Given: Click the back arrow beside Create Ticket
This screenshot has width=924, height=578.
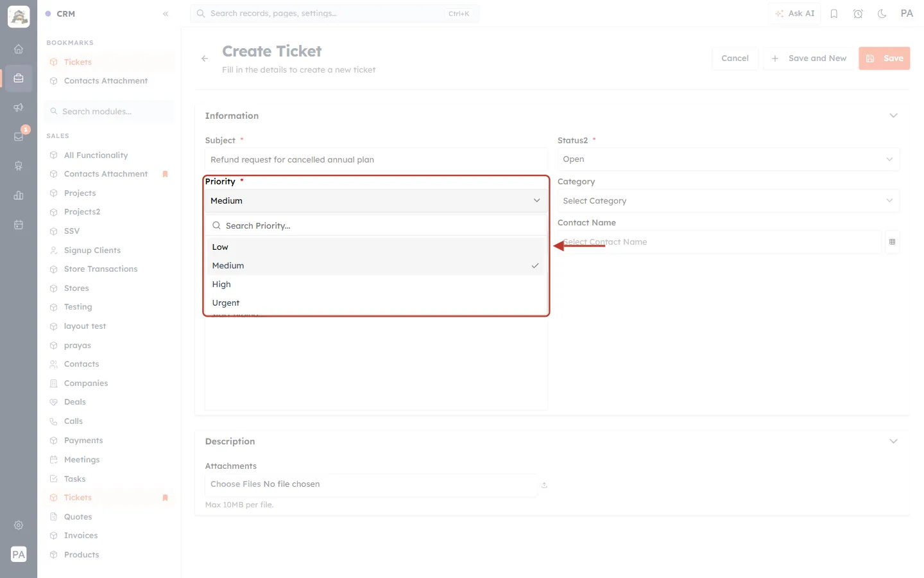Looking at the screenshot, I should click(x=205, y=58).
